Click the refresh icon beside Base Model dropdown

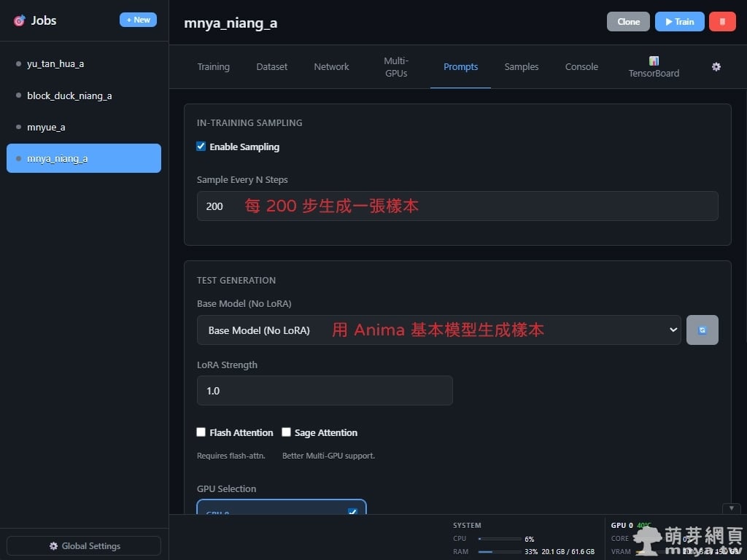702,330
